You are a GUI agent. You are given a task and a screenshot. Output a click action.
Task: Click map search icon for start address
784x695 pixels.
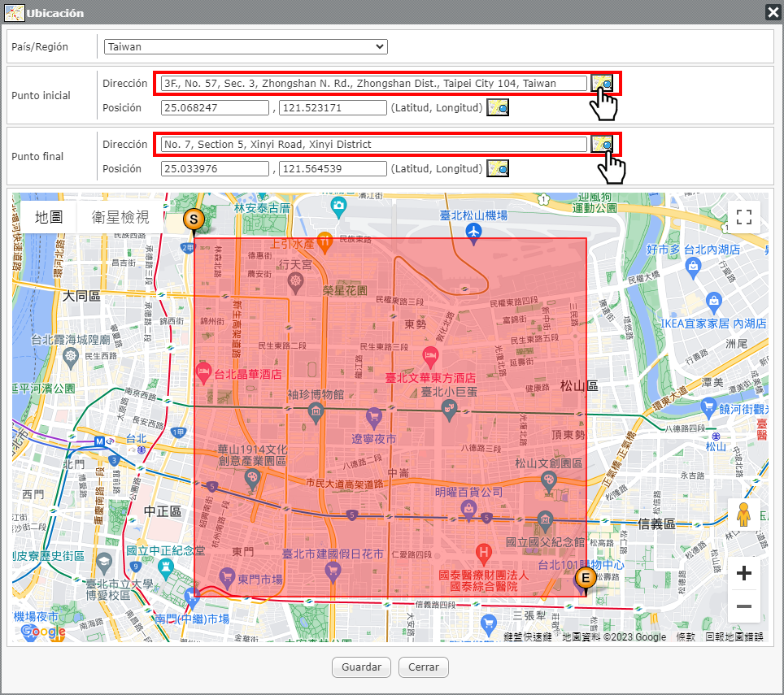pyautogui.click(x=602, y=83)
